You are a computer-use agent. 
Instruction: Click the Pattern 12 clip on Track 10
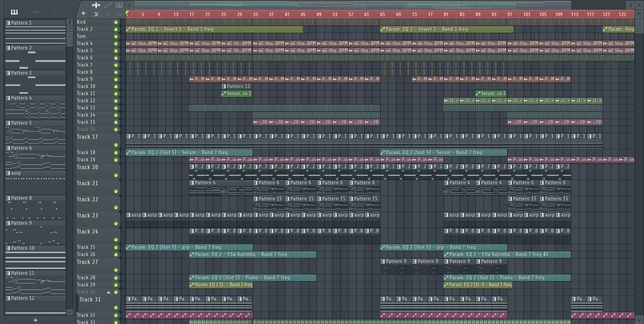coord(237,86)
